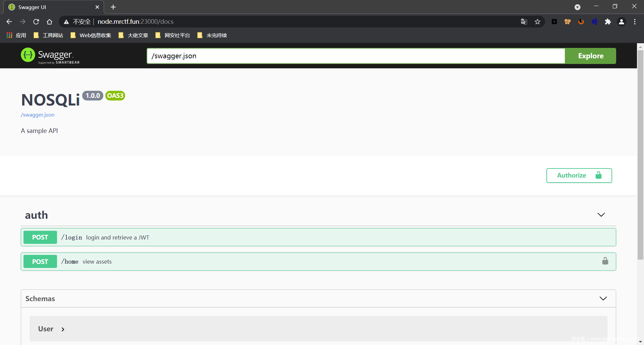
Task: Click the /swagger.json URL input field
Action: [x=356, y=56]
